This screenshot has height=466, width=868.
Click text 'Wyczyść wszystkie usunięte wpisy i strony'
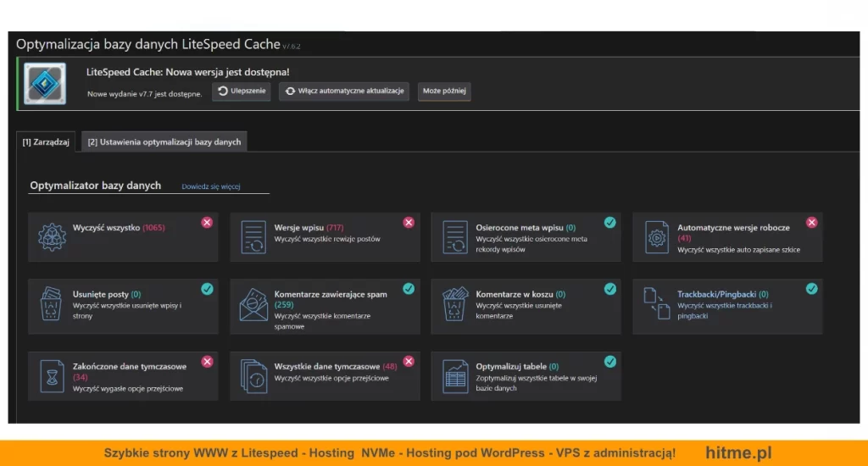[127, 310]
